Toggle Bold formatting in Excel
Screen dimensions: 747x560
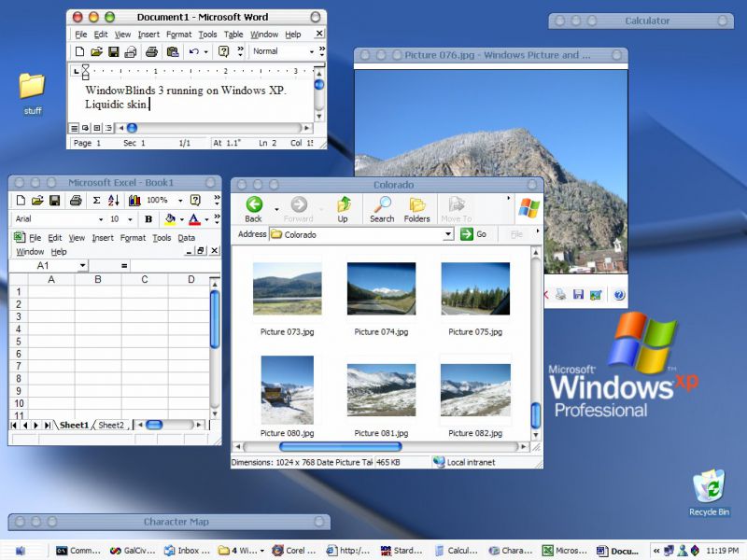pyautogui.click(x=148, y=219)
